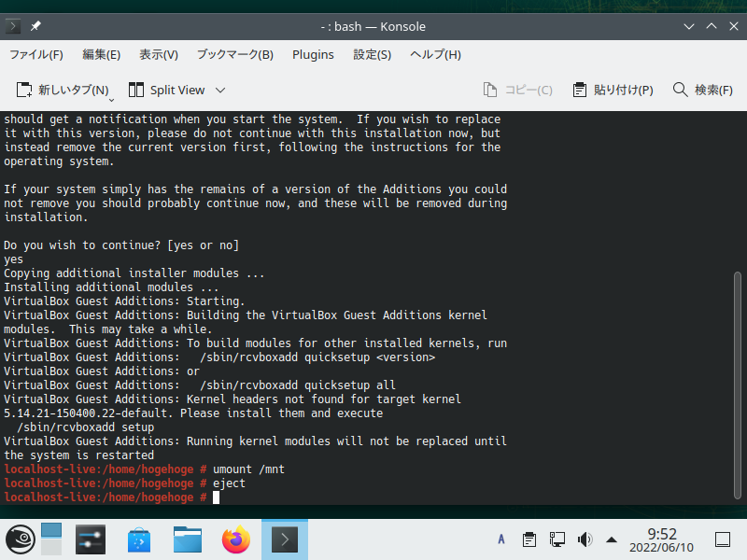Expand hidden system tray icons arrow
747x560 pixels.
coord(612,540)
